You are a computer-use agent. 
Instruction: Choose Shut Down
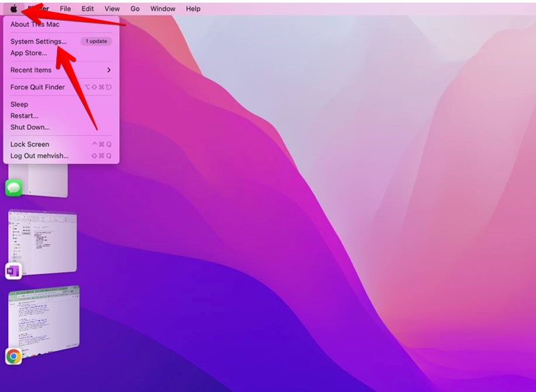coord(28,127)
